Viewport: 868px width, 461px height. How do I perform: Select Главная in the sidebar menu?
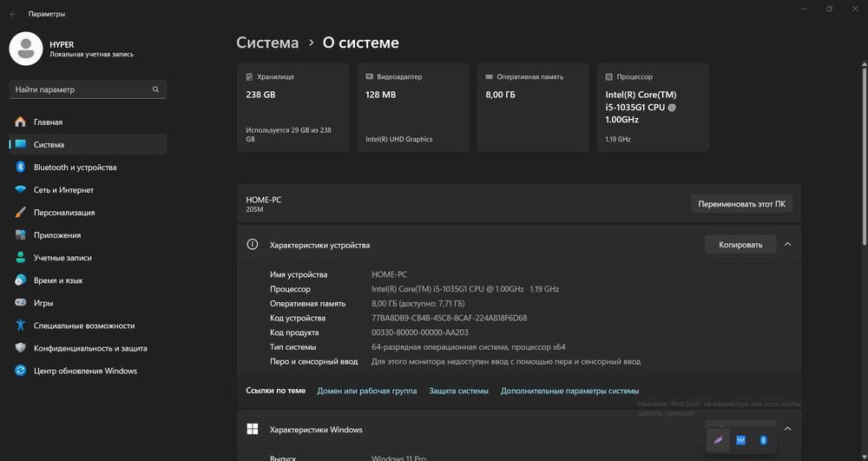coord(48,122)
